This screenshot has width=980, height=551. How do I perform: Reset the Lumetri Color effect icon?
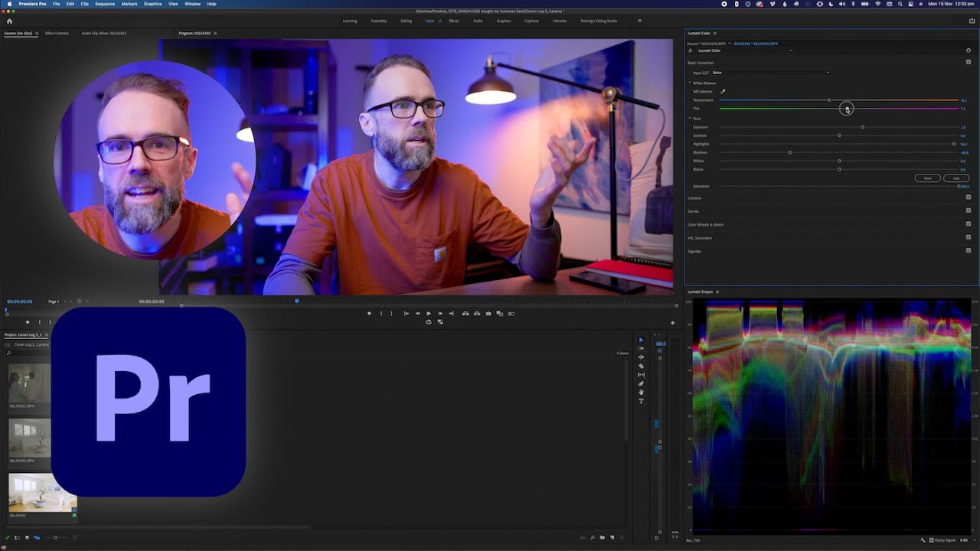969,51
